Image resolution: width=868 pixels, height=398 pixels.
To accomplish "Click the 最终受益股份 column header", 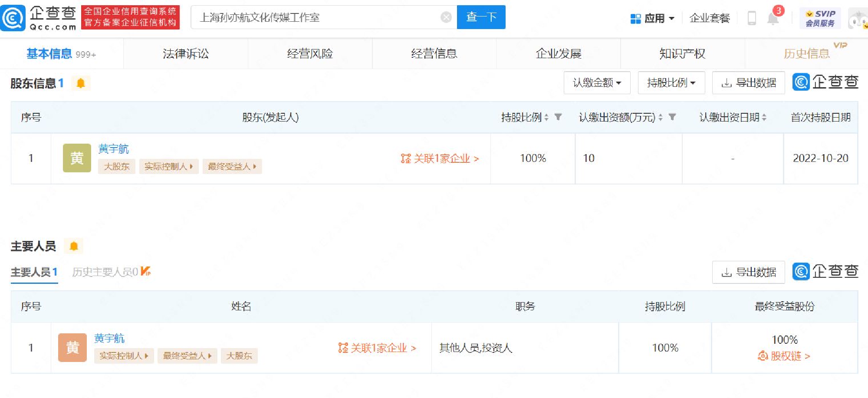I will [785, 306].
